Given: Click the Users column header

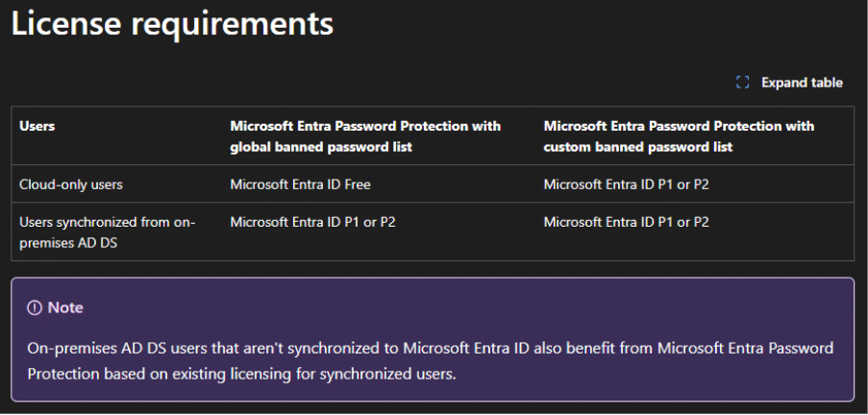Looking at the screenshot, I should [37, 126].
